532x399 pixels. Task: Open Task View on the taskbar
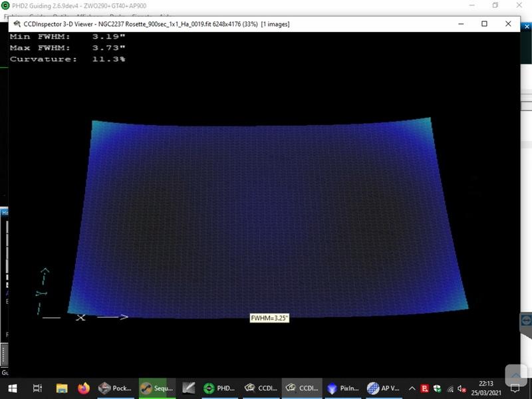(x=37, y=388)
